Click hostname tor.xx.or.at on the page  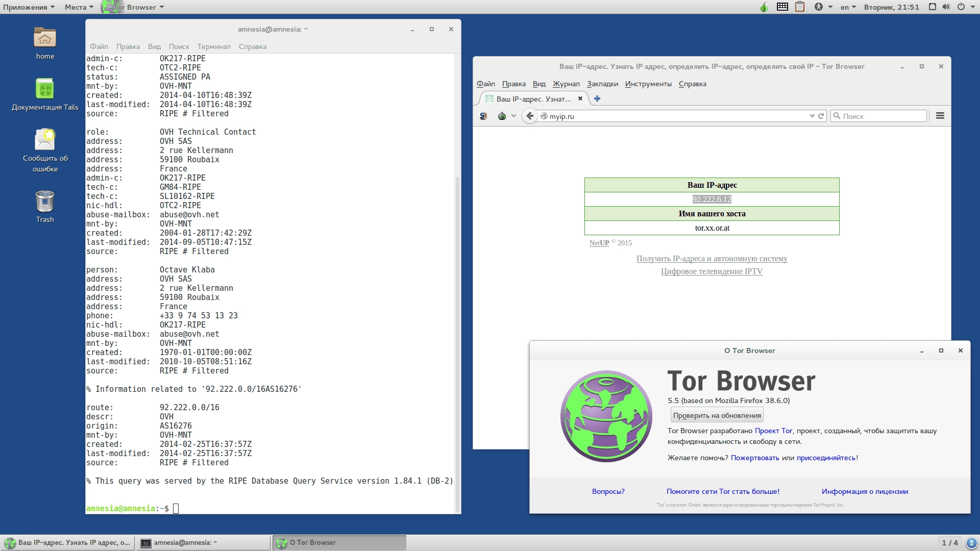click(x=712, y=228)
